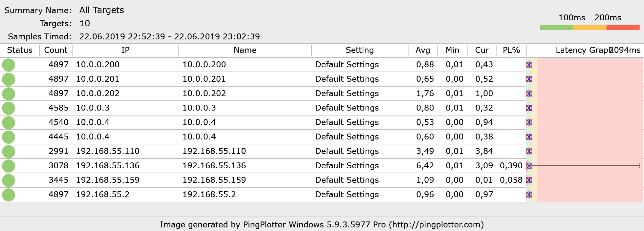Click packet loss value 0,058
Image resolution: width=644 pixels, height=231 pixels.
[511, 180]
